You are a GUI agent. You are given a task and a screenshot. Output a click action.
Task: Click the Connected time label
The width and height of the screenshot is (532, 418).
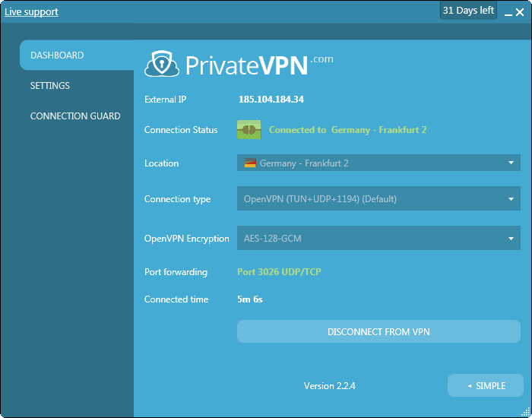176,299
